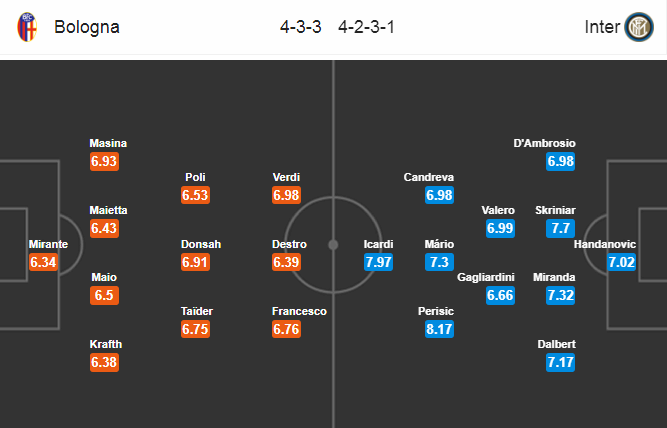This screenshot has height=428, width=667.
Task: Click Handanovic's 7.02 rating badge
Action: point(621,262)
